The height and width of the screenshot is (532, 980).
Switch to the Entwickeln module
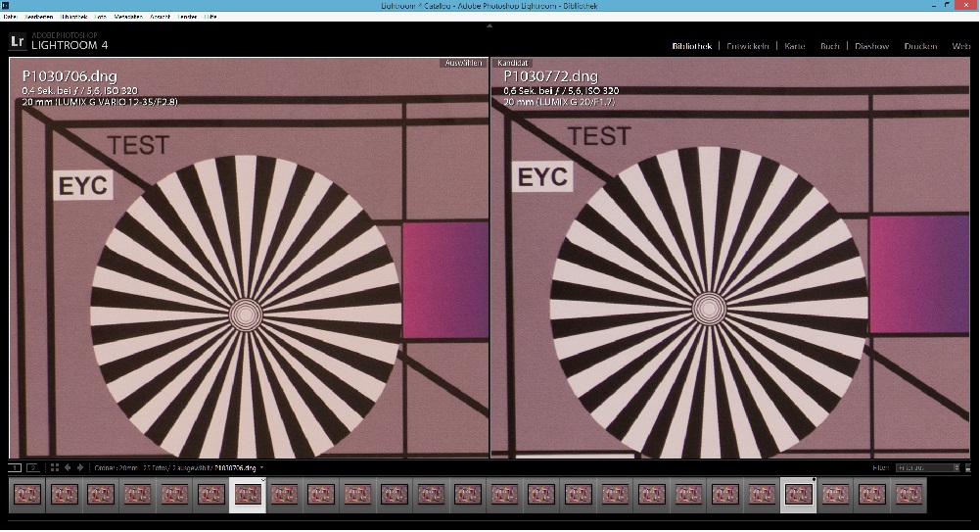(748, 46)
